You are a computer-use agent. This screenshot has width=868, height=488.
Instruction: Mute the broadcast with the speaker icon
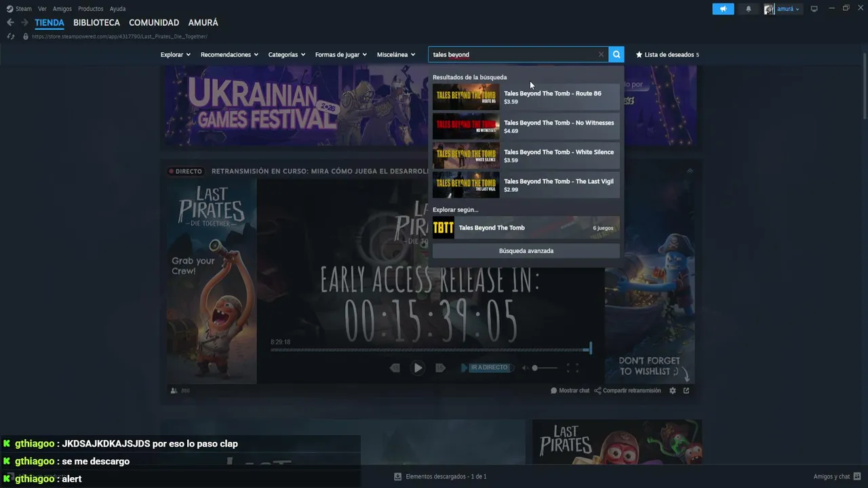[x=525, y=368]
